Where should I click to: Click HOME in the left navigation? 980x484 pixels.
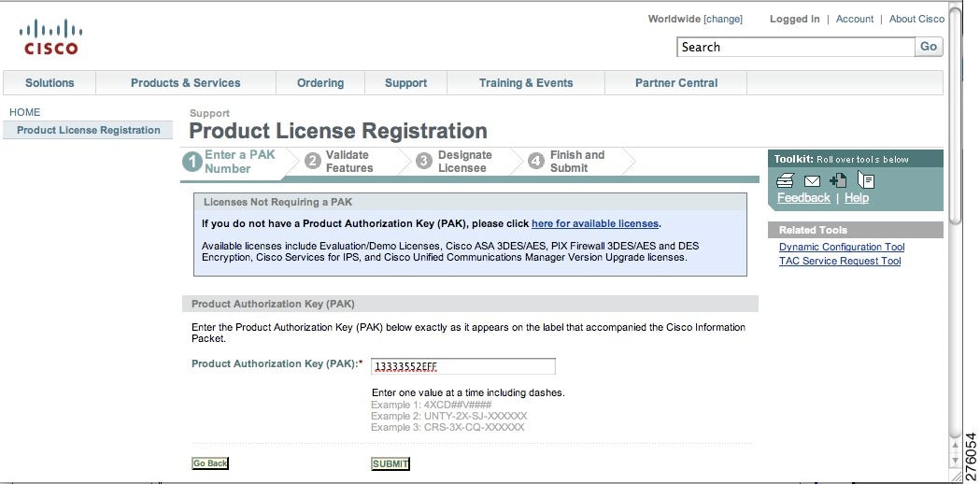[x=25, y=112]
